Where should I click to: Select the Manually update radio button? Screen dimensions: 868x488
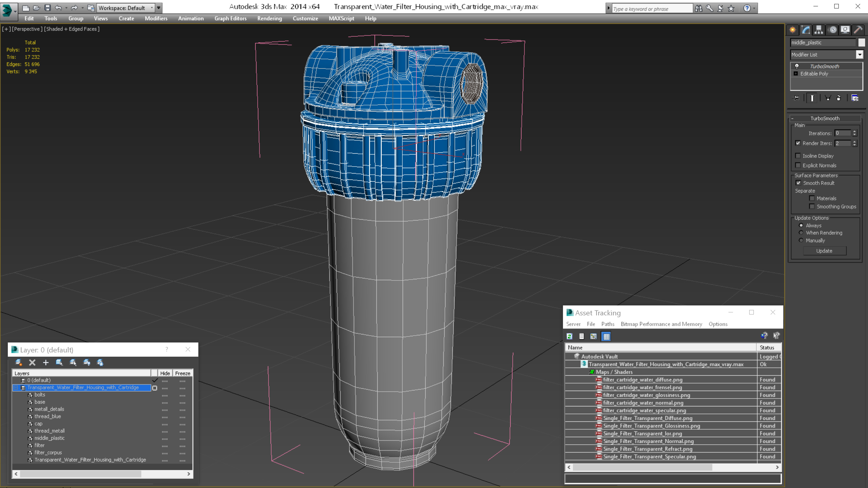[x=801, y=240]
